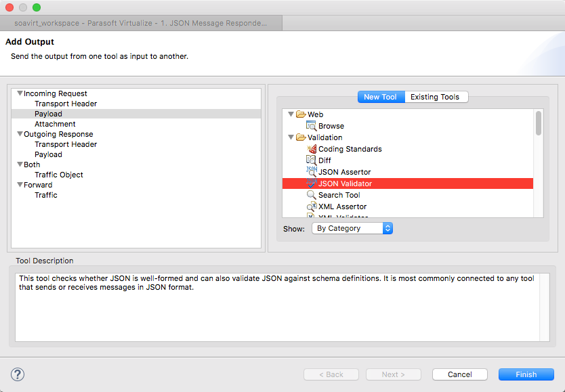The width and height of the screenshot is (565, 392).
Task: Click the JSON Assertor icon
Action: pos(312,172)
